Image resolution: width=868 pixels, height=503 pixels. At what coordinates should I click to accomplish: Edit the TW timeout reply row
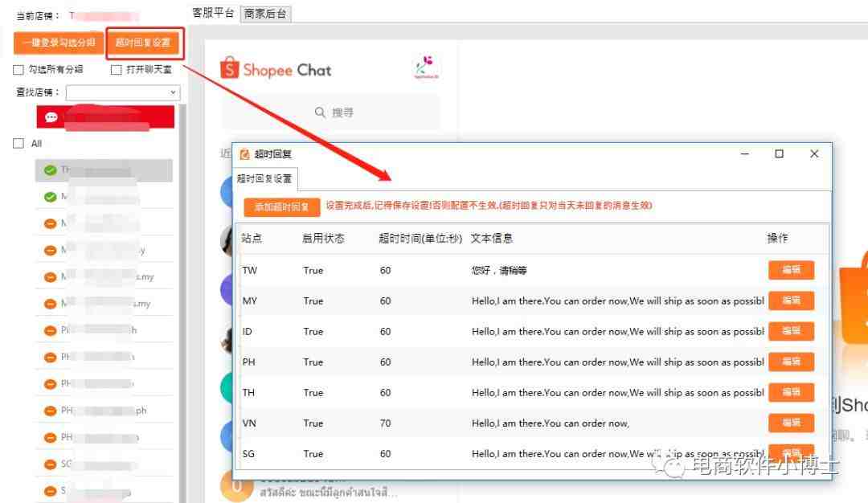[791, 270]
